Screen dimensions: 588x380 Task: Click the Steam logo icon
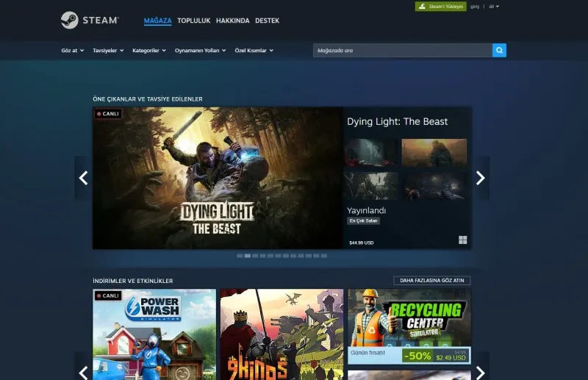pos(69,21)
